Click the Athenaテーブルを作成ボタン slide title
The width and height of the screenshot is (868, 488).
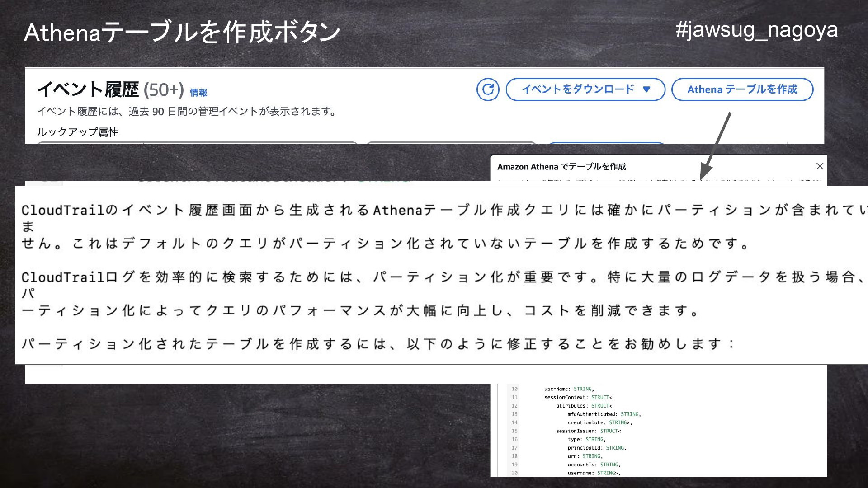point(182,32)
